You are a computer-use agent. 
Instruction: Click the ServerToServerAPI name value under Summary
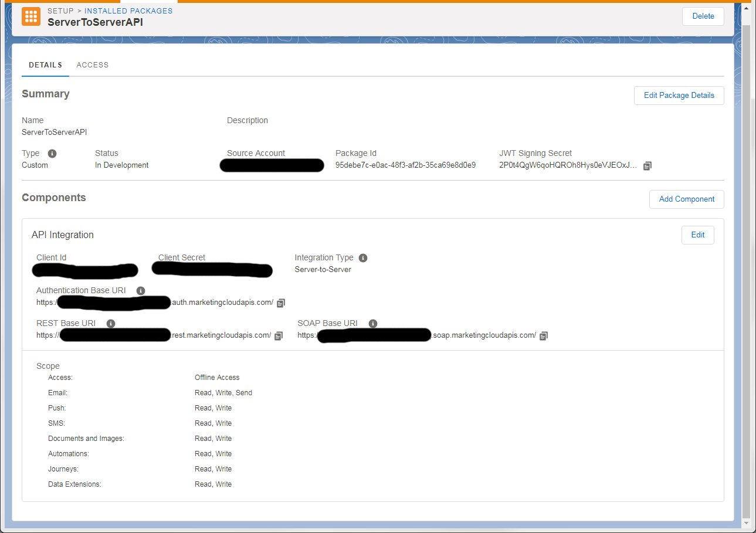click(55, 133)
